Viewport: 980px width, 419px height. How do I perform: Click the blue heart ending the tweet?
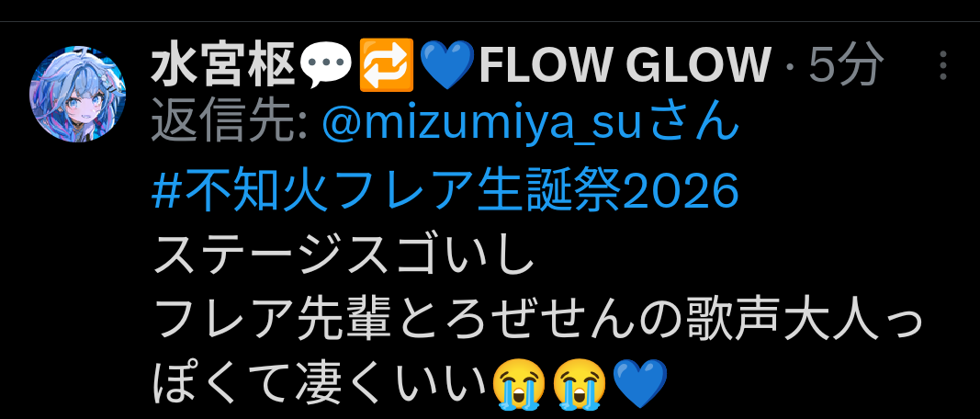pos(640,383)
